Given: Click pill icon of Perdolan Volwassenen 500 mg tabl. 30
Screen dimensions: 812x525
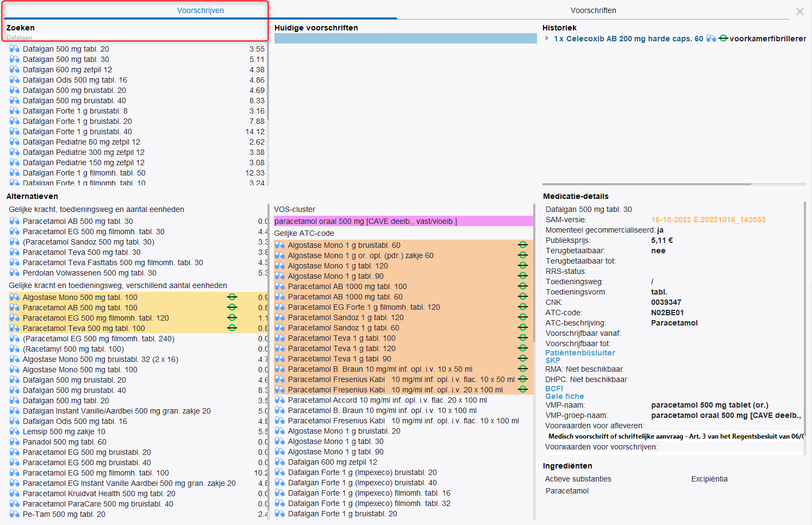Looking at the screenshot, I should pos(15,273).
